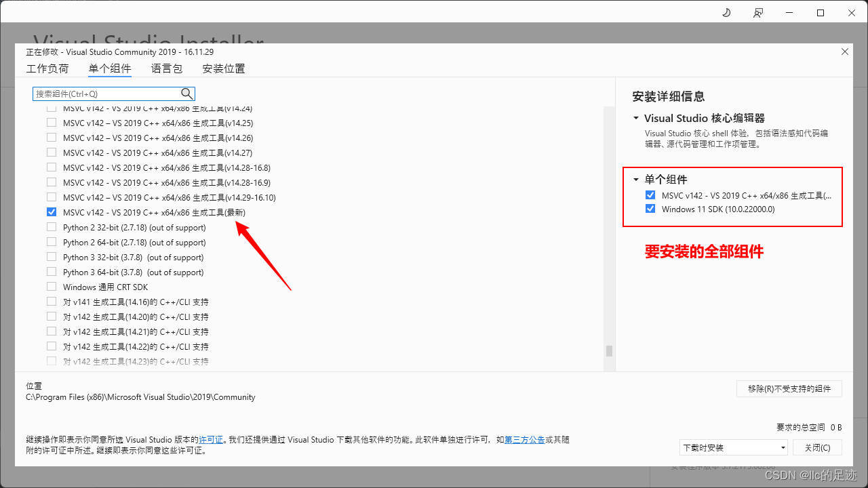This screenshot has width=868, height=488.
Task: Click 安装详细信息 heading
Action: [x=669, y=96]
